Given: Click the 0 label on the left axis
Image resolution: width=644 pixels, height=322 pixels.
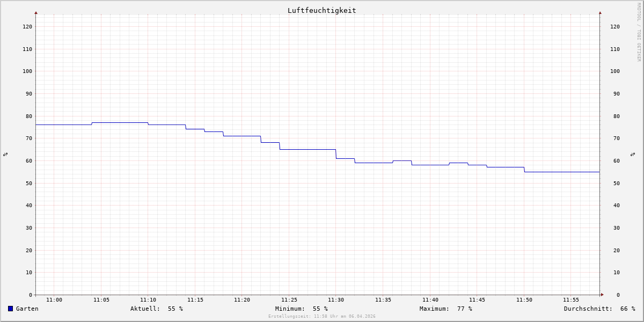Looking at the screenshot, I should (31, 295).
